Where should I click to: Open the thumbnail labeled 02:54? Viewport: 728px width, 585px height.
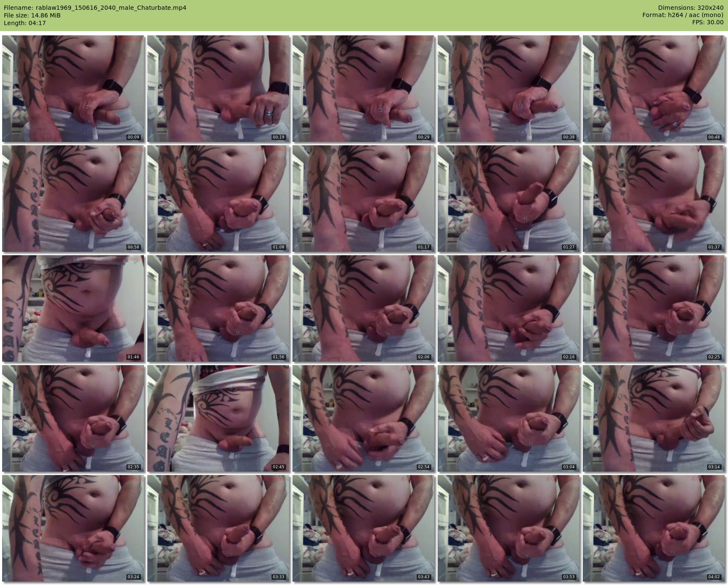click(364, 418)
